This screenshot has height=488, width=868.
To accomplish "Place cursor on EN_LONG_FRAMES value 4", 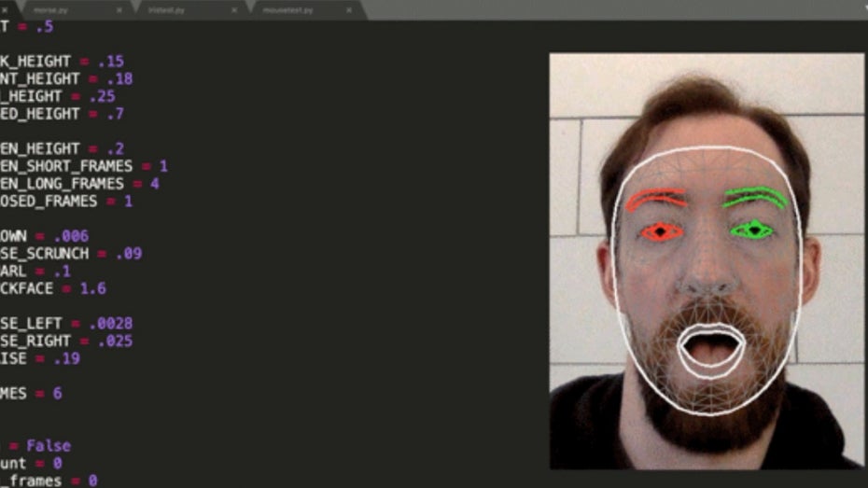I will [154, 184].
